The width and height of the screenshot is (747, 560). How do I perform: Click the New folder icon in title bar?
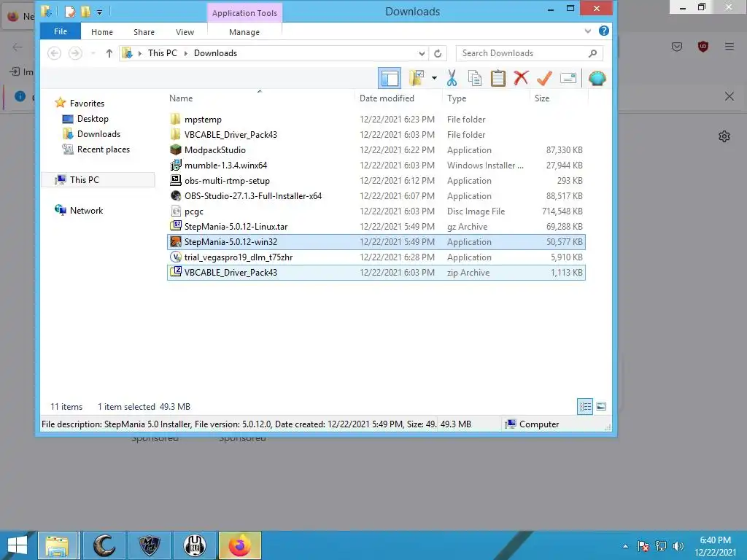coord(86,12)
